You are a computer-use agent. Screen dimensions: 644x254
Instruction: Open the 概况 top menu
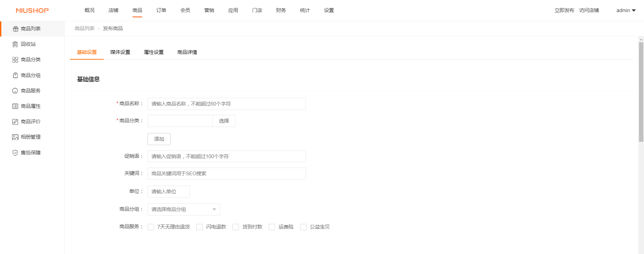point(90,10)
